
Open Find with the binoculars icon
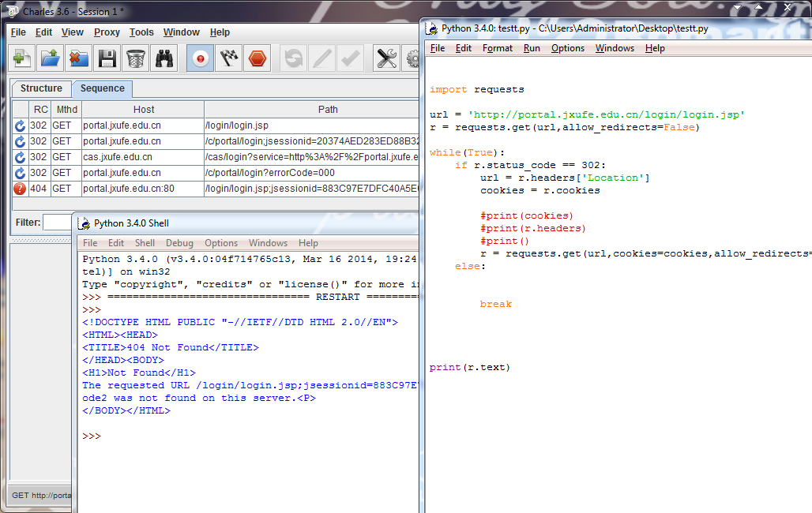click(x=164, y=58)
